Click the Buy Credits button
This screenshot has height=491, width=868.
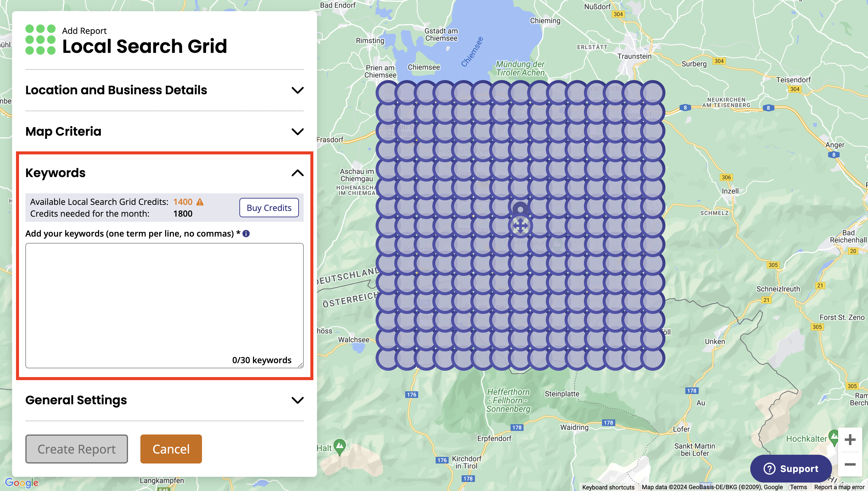click(x=269, y=207)
